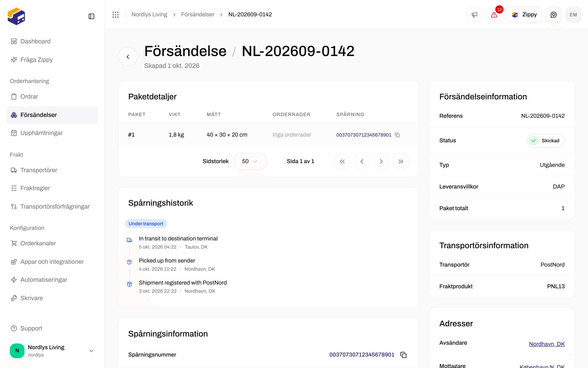Image resolution: width=588 pixels, height=368 pixels.
Task: Open the announcements megaphone
Action: point(474,15)
